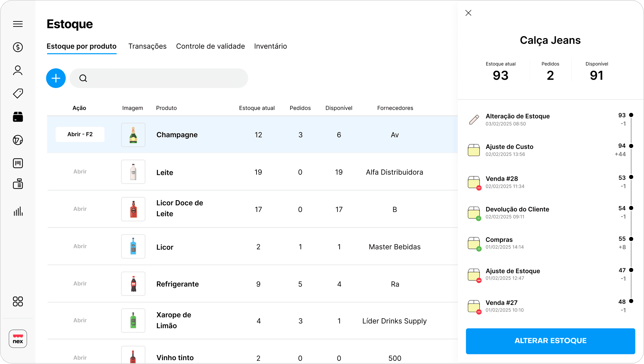Click the nex logo icon
This screenshot has width=644, height=364.
pos(18,339)
